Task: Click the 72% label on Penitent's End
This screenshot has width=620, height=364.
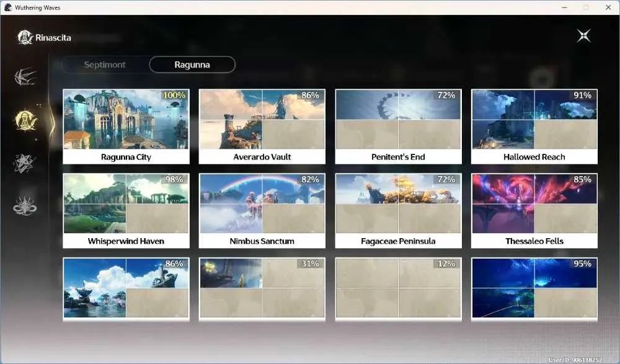Action: pos(446,95)
